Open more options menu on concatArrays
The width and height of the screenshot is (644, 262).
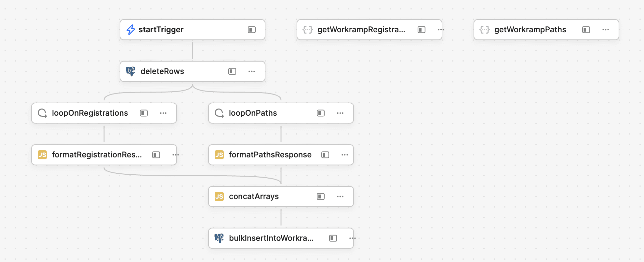[340, 196]
